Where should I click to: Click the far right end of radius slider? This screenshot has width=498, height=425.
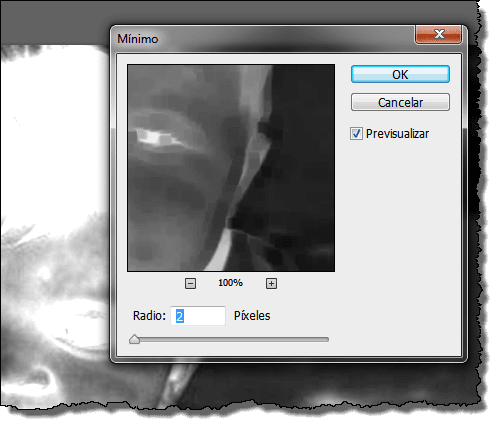(327, 339)
